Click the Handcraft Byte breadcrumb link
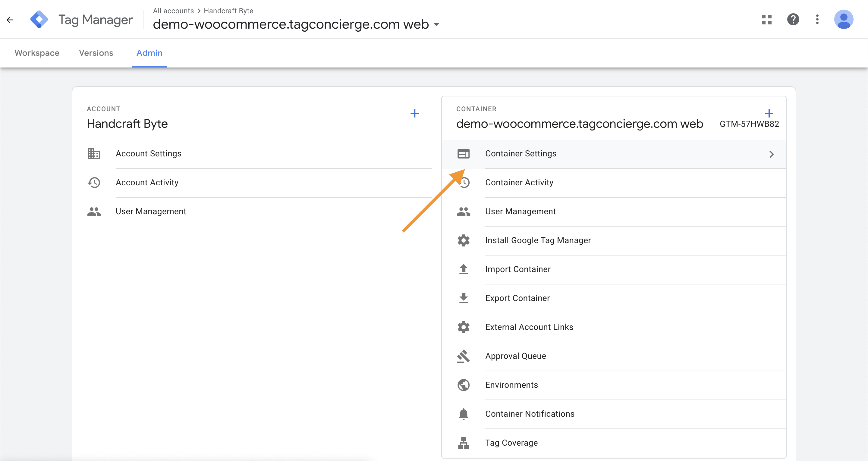The width and height of the screenshot is (868, 461). tap(228, 11)
